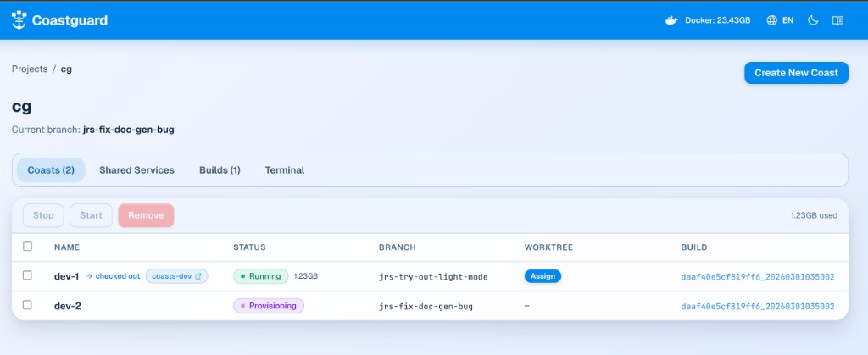The height and width of the screenshot is (355, 868).
Task: Go to Projects in the breadcrumb
Action: 30,69
